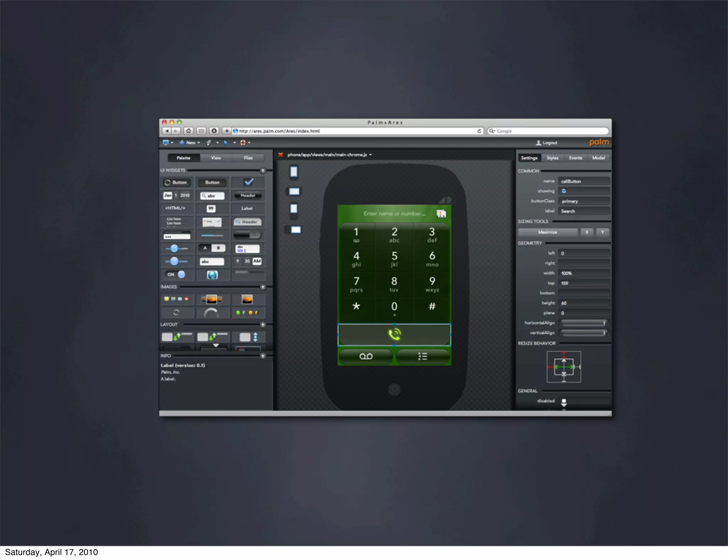This screenshot has height=560, width=728.
Task: Select the spinner image widget
Action: 176,313
